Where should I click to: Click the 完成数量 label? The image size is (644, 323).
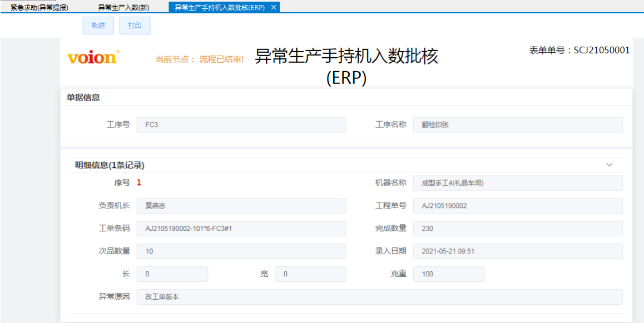click(391, 228)
